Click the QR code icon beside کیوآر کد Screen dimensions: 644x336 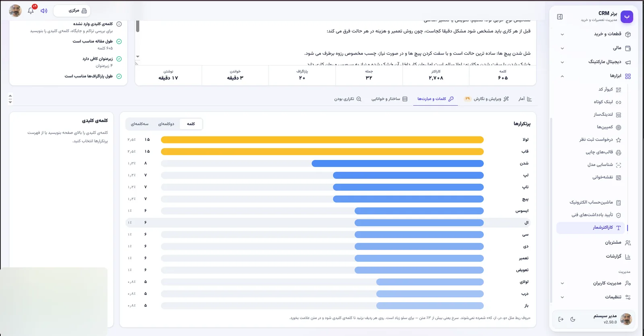click(619, 90)
